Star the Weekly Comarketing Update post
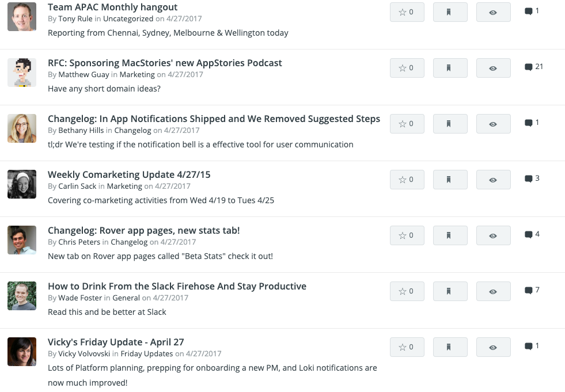Image resolution: width=565 pixels, height=392 pixels. 407,180
